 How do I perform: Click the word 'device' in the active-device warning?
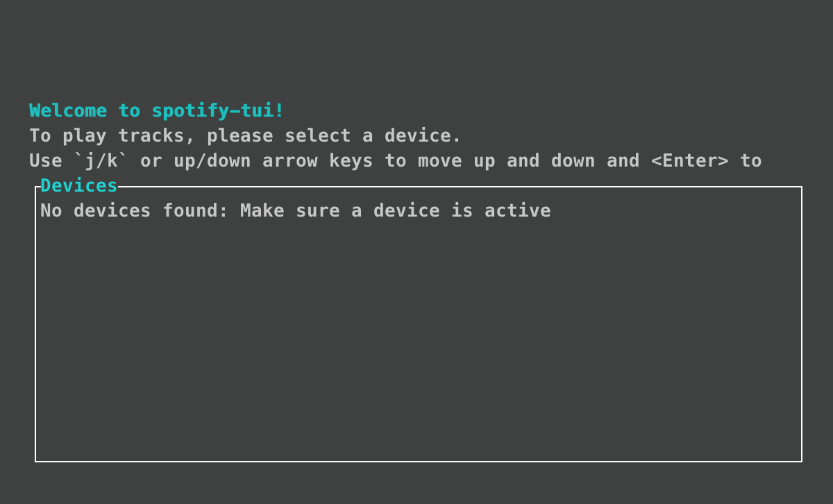(x=407, y=210)
